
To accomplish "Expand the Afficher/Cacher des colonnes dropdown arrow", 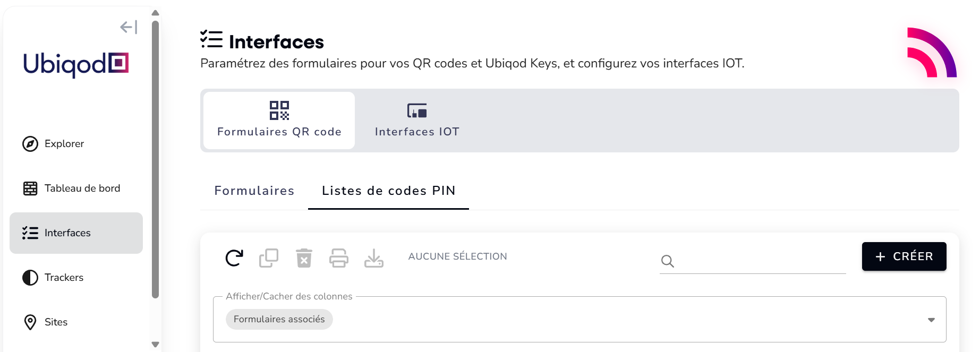I will [x=931, y=320].
